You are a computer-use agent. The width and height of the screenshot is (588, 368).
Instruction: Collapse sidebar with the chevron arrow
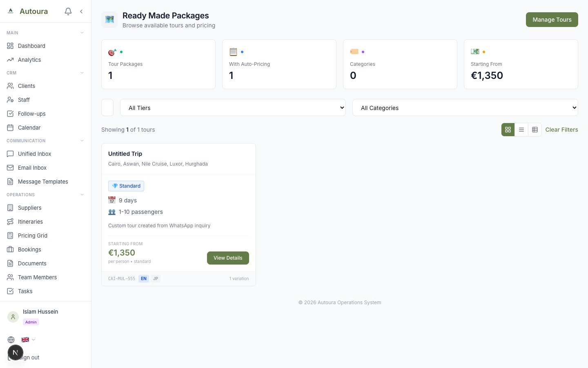[x=81, y=11]
